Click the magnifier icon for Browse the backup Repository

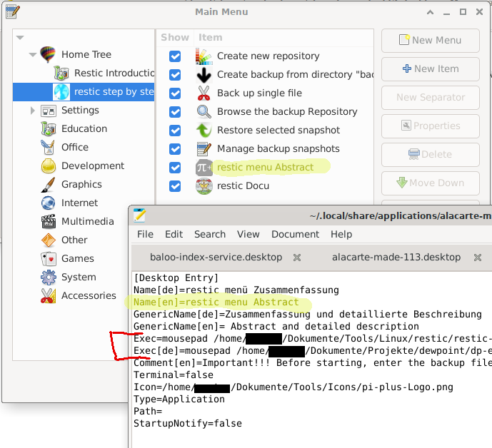[x=204, y=112]
